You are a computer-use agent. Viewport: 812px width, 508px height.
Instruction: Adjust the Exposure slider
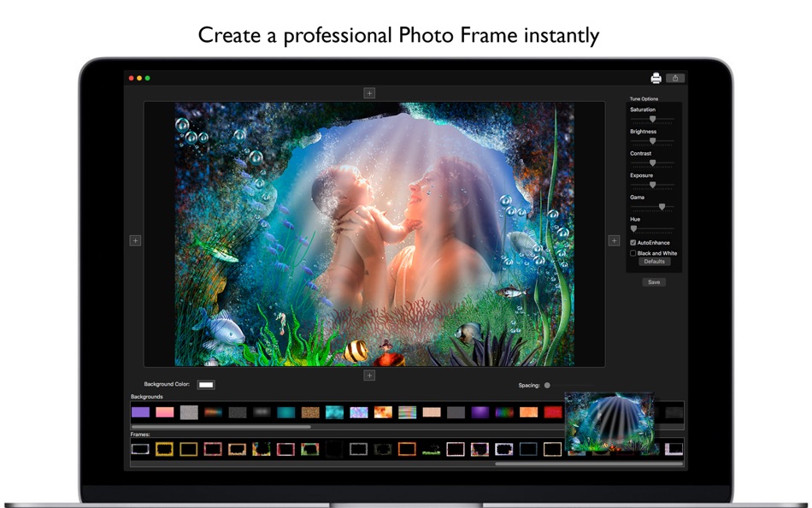click(x=652, y=185)
